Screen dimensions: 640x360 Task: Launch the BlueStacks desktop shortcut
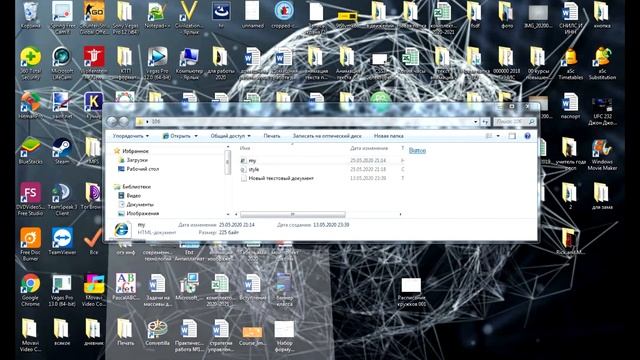pyautogui.click(x=31, y=151)
